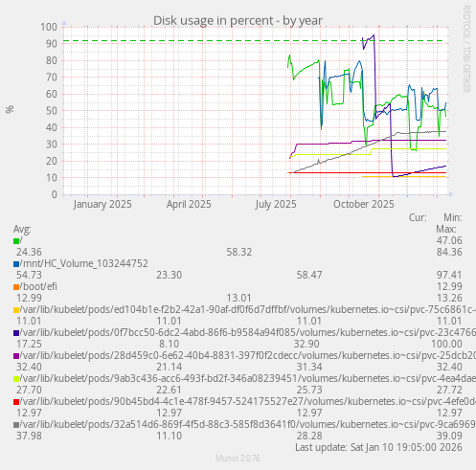
Task: Click the value 27.72 for pod 9ab3c436
Action: (x=449, y=390)
